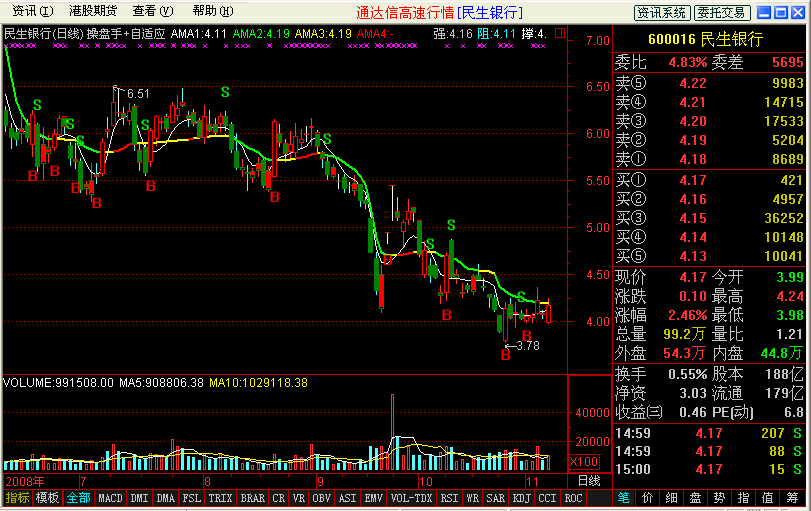Image resolution: width=811 pixels, height=511 pixels.
Task: Switch to the VOL-TDX indicator
Action: [x=411, y=498]
